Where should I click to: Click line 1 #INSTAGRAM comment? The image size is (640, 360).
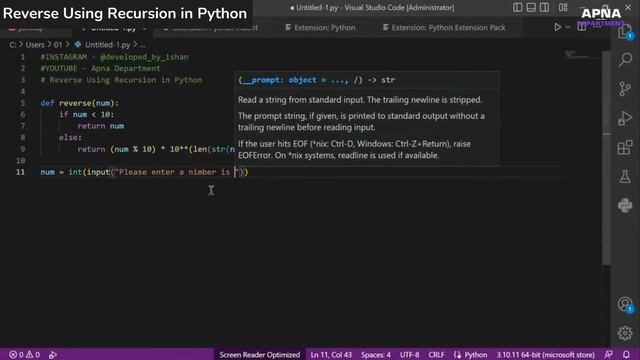click(x=114, y=57)
